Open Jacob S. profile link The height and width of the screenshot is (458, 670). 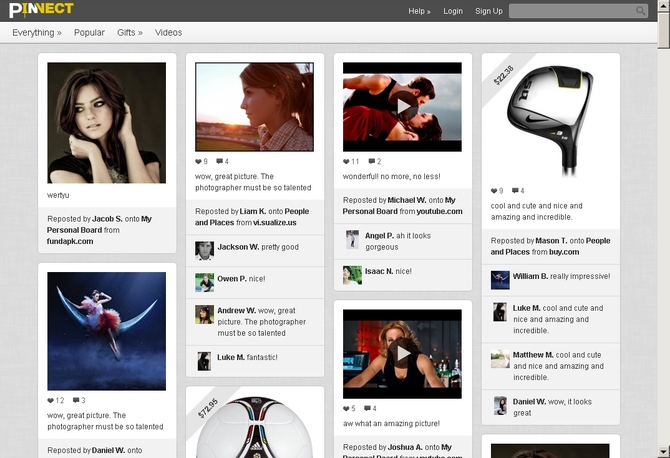click(107, 219)
